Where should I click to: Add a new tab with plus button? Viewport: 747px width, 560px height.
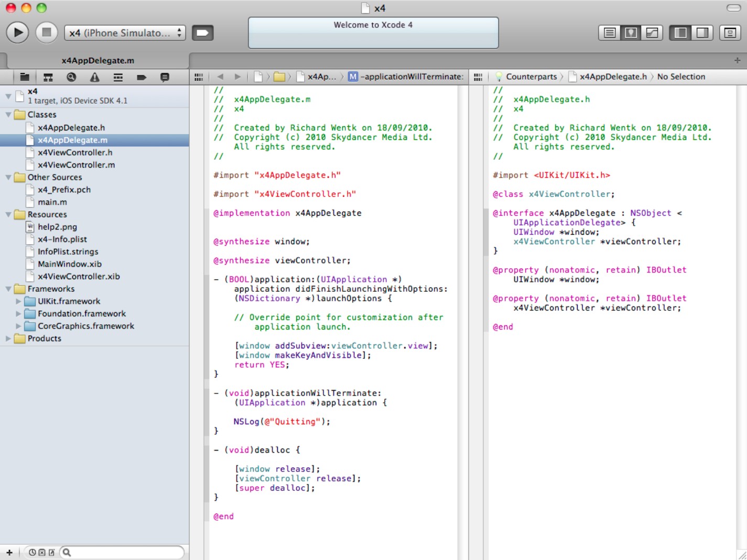(737, 60)
